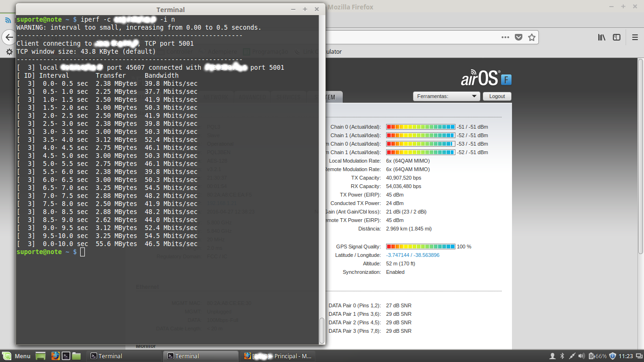Open the latitude/longitude coordinates link
The height and width of the screenshot is (362, 644).
[x=413, y=255]
